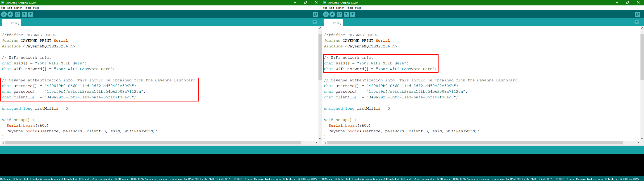Expand tab options dropdown in left window
This screenshot has height=181, width=644.
coord(314,22)
